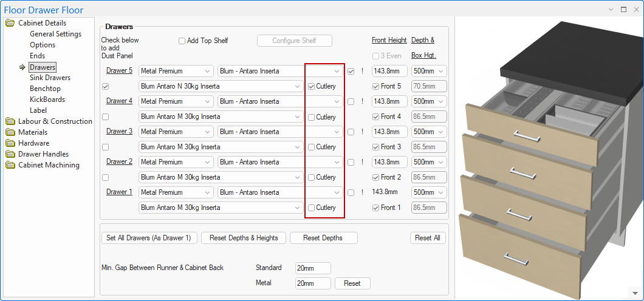Toggle the Front 2 checkbox

pos(376,178)
